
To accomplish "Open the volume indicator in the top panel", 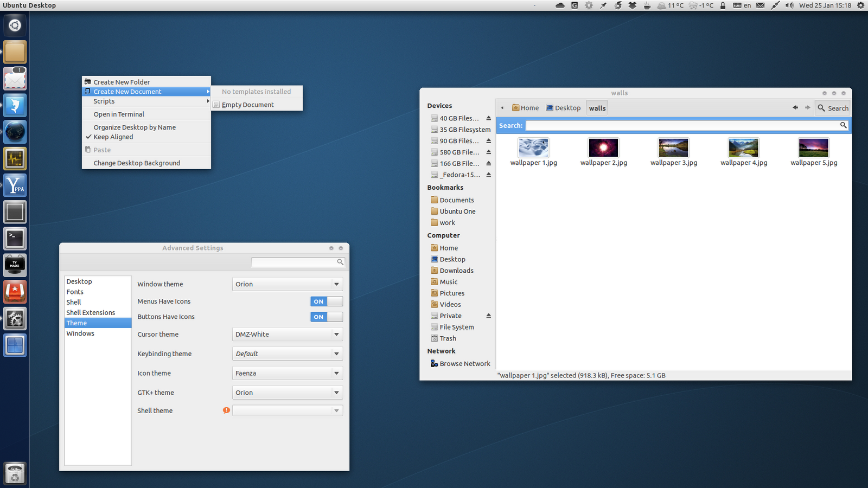I will 789,5.
